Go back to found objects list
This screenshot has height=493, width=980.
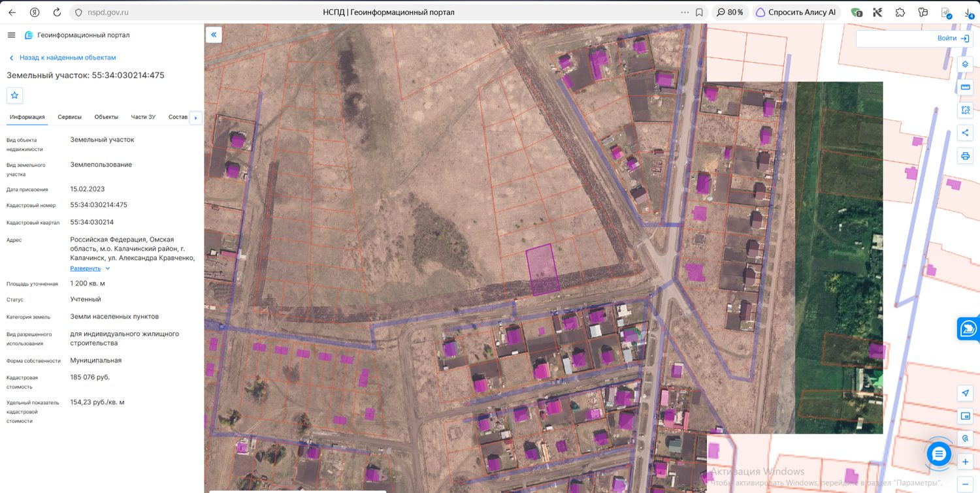pyautogui.click(x=62, y=57)
